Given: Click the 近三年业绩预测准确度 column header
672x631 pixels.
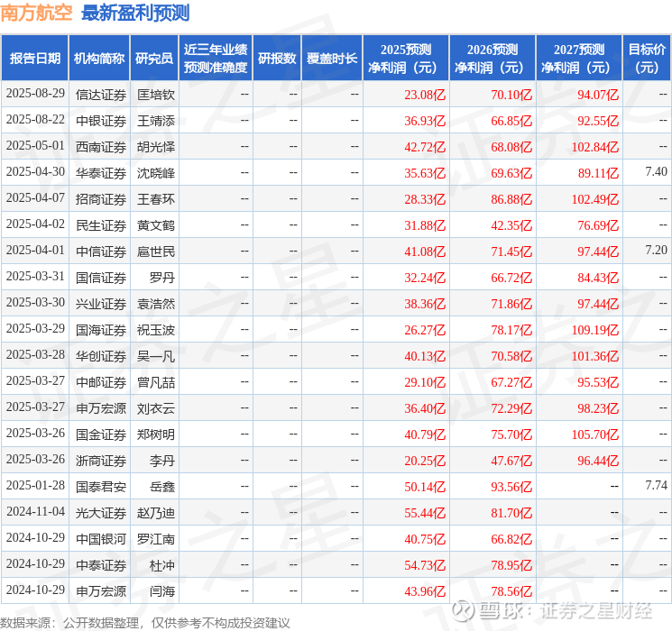Looking at the screenshot, I should [216, 59].
